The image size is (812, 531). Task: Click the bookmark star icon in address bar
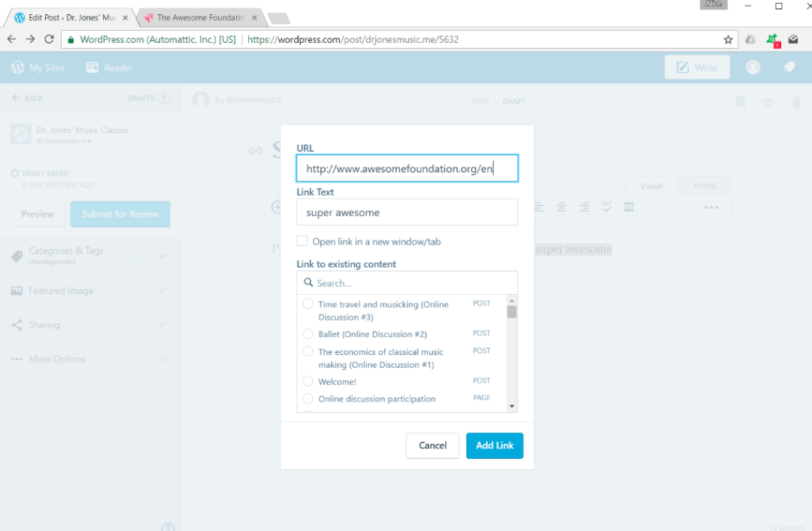(728, 40)
